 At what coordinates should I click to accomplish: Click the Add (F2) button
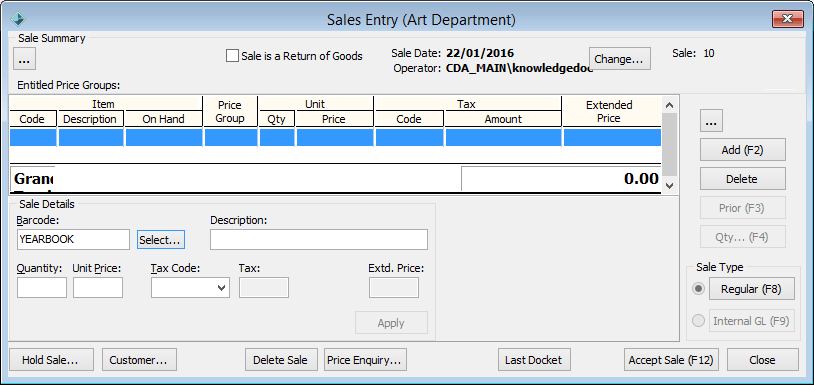[742, 150]
